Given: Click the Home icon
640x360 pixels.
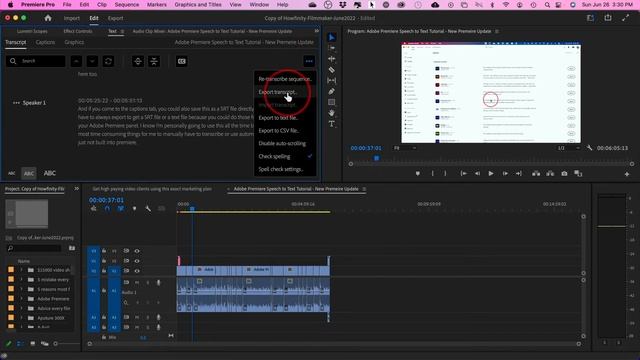Looking at the screenshot, I should [x=48, y=18].
